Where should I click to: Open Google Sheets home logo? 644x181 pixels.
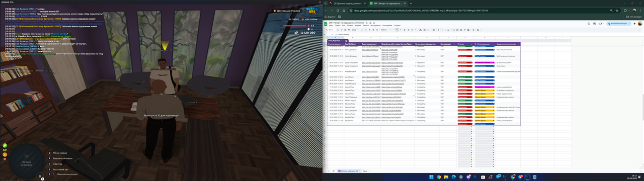(x=326, y=24)
